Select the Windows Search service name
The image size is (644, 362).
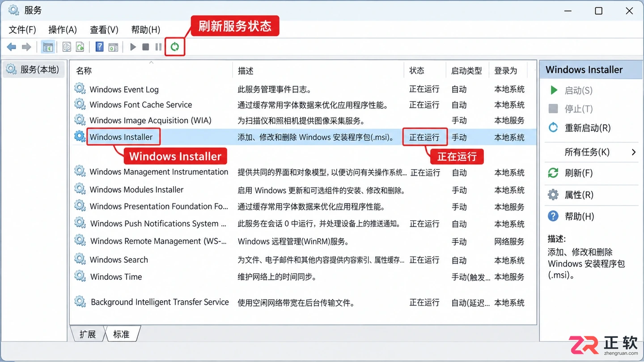click(x=119, y=260)
